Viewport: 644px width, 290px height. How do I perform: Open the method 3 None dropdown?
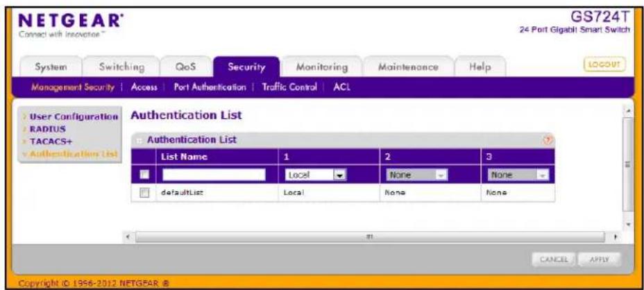click(518, 175)
